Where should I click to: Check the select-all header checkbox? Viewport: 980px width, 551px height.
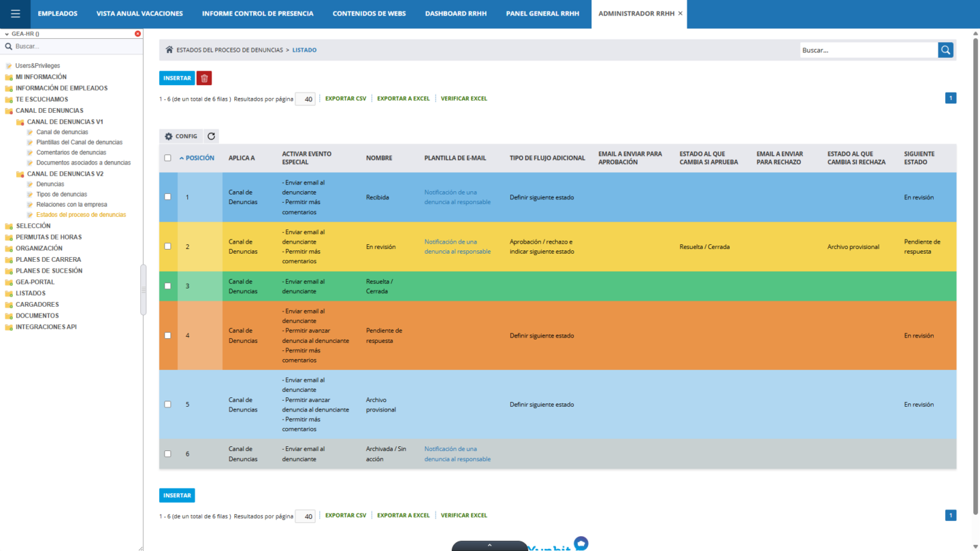coord(168,158)
